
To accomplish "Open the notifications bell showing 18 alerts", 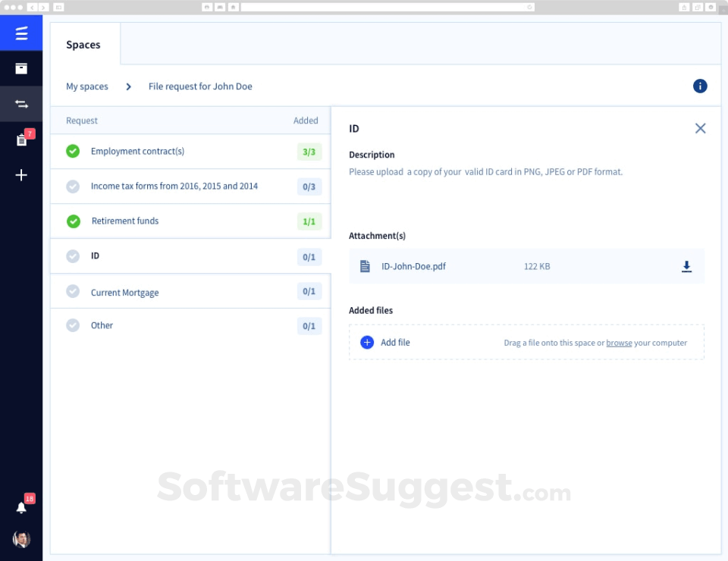I will click(22, 508).
